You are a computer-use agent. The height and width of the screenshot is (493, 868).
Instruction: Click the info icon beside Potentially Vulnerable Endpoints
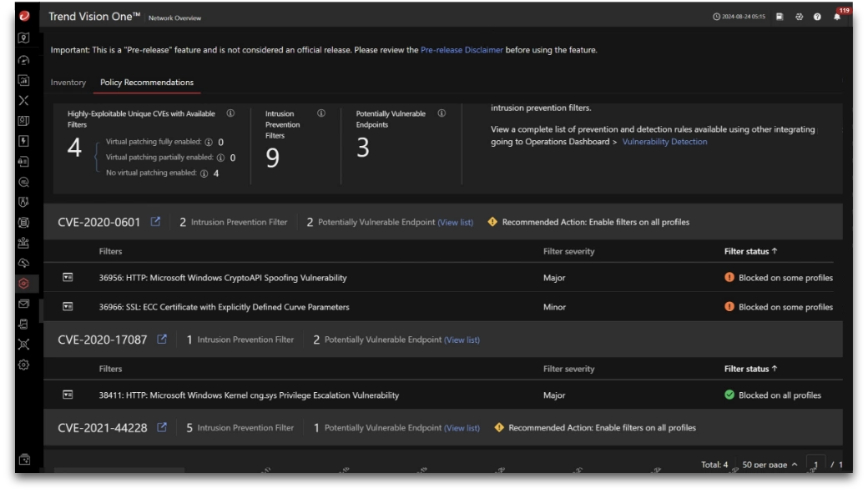click(x=442, y=113)
